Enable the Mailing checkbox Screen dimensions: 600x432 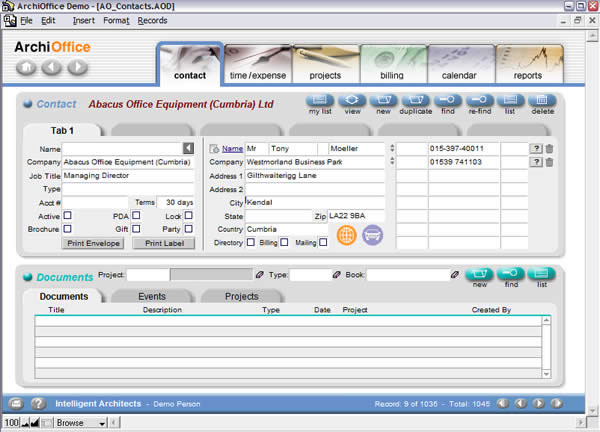pos(323,242)
